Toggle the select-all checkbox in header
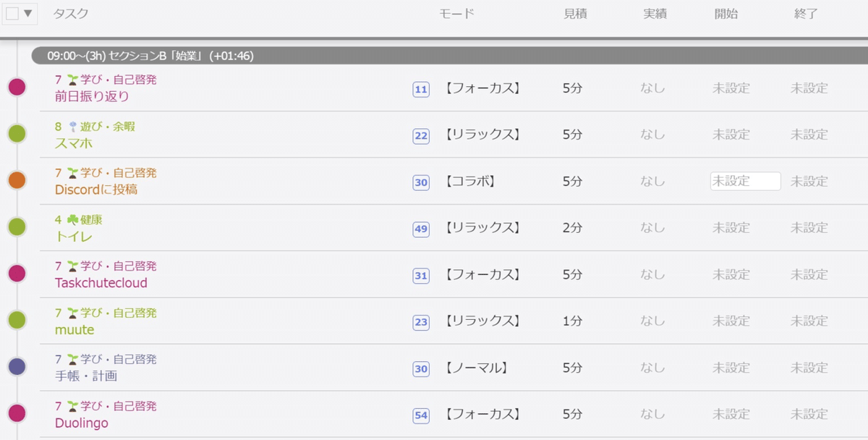The height and width of the screenshot is (440, 868). (x=12, y=13)
